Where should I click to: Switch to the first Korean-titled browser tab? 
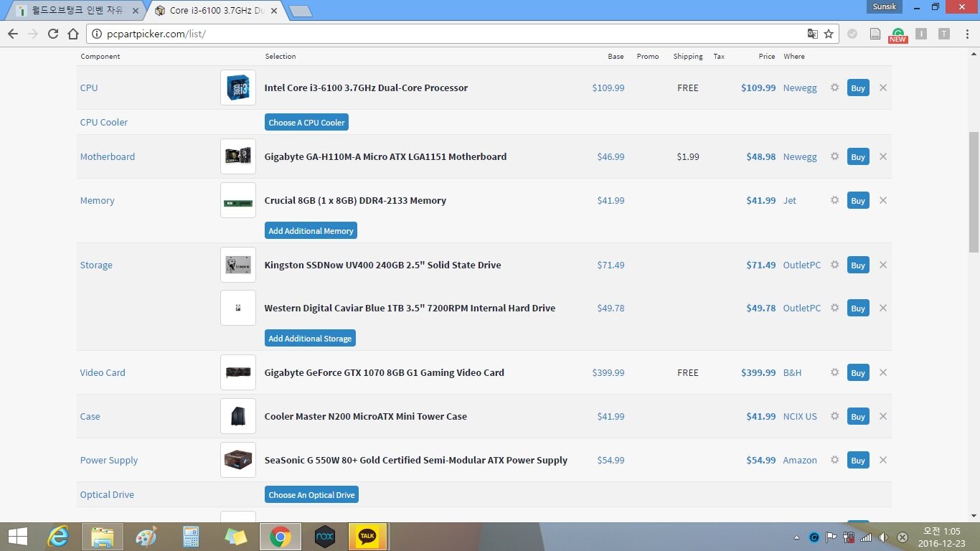tap(77, 11)
